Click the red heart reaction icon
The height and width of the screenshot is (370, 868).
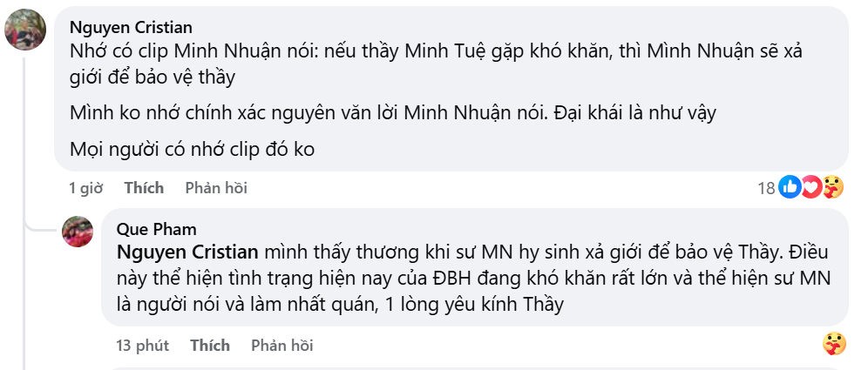[x=811, y=187]
